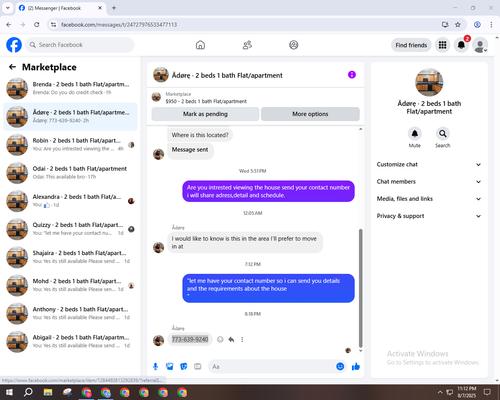Click the large listing thumbnail in right panel
500x400 pixels.
point(429,82)
